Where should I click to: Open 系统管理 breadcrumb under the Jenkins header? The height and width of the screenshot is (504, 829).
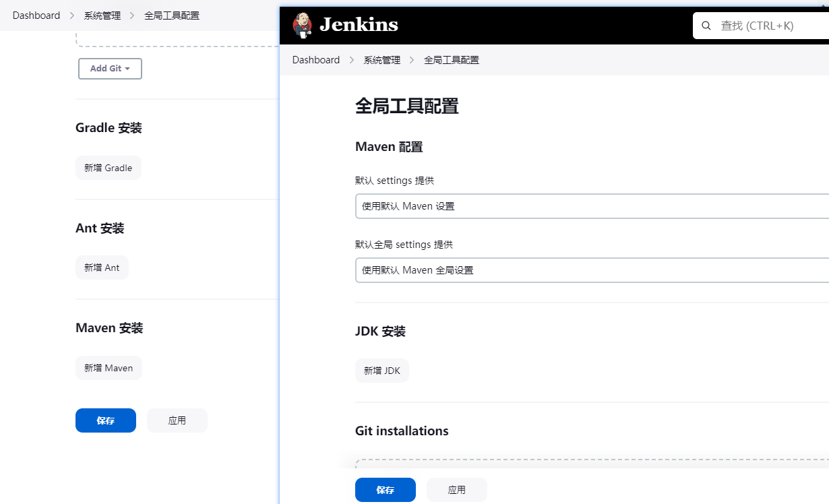(382, 60)
